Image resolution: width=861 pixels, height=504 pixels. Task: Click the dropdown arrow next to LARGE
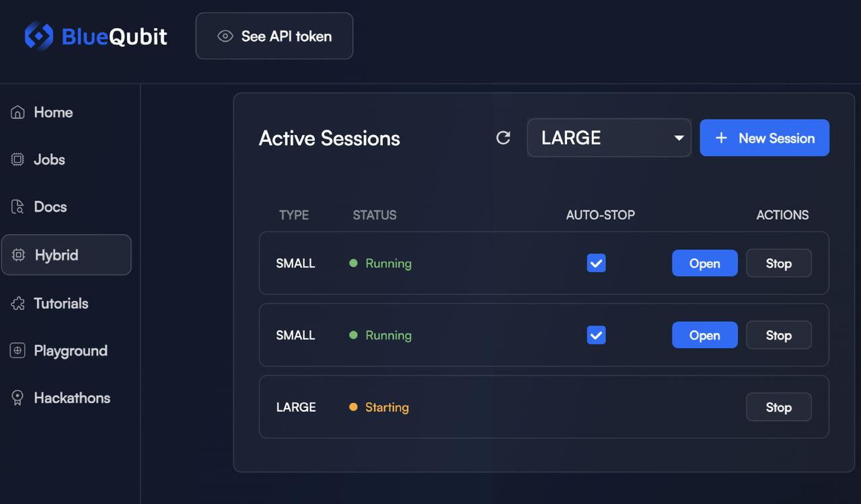coord(679,138)
